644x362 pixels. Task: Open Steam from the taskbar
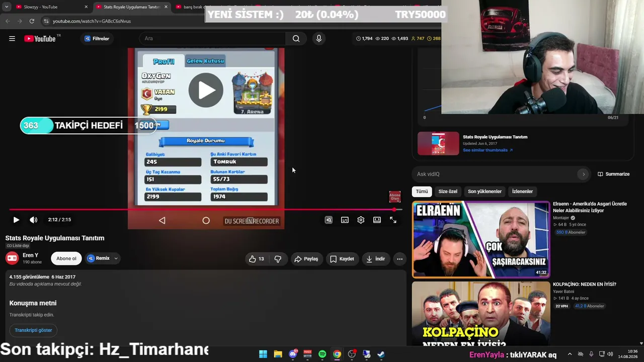381,354
